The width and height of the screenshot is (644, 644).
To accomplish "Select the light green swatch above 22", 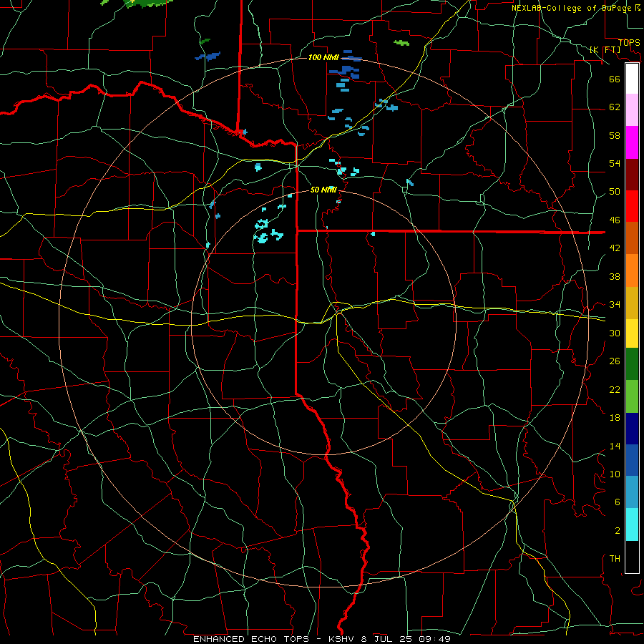I will point(632,396).
